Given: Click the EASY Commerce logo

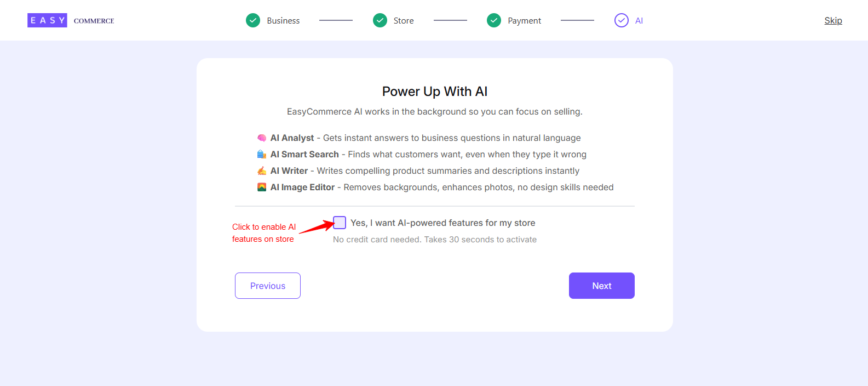Looking at the screenshot, I should coord(71,20).
